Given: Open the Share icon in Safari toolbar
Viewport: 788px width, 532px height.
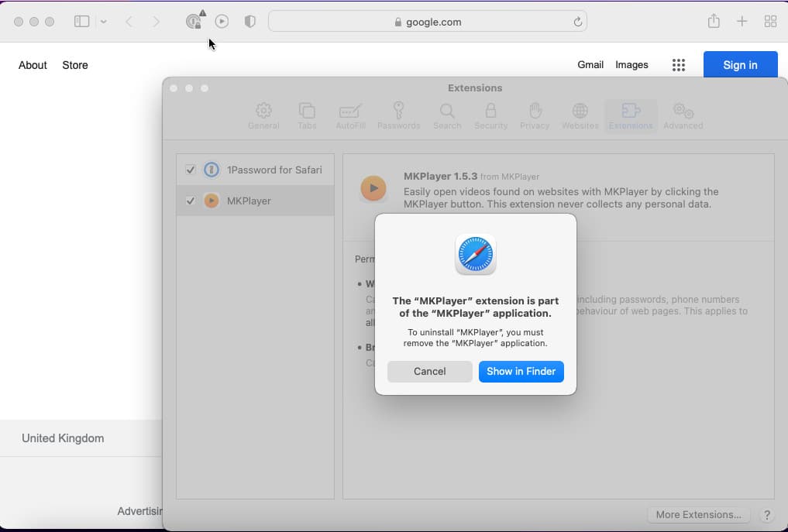Looking at the screenshot, I should click(x=714, y=21).
